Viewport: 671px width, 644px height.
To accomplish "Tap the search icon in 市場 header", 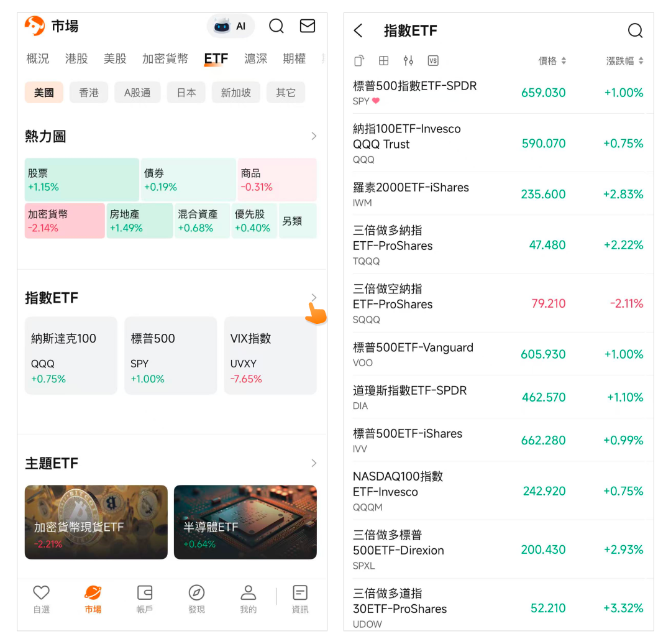I will click(x=276, y=26).
